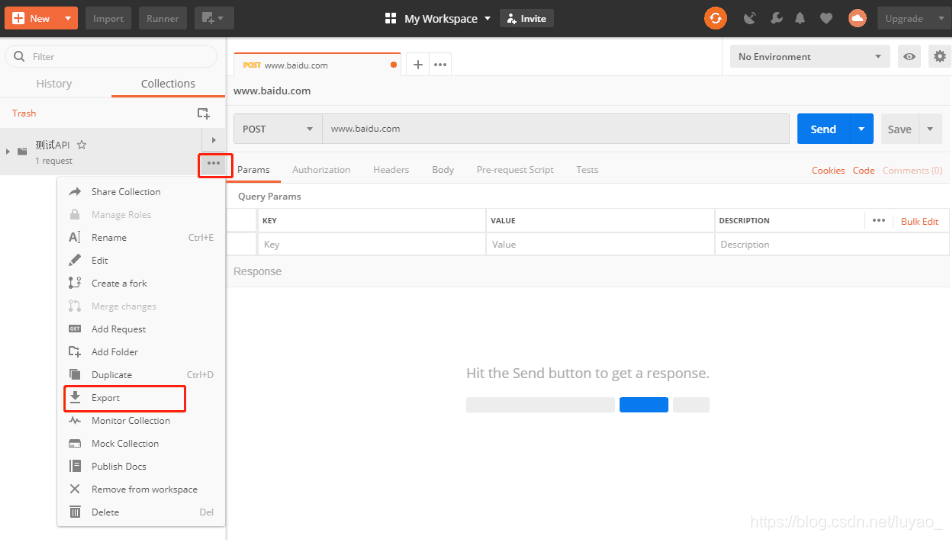Select the Authorization tab
Screen dimensions: 952x540
tap(321, 170)
